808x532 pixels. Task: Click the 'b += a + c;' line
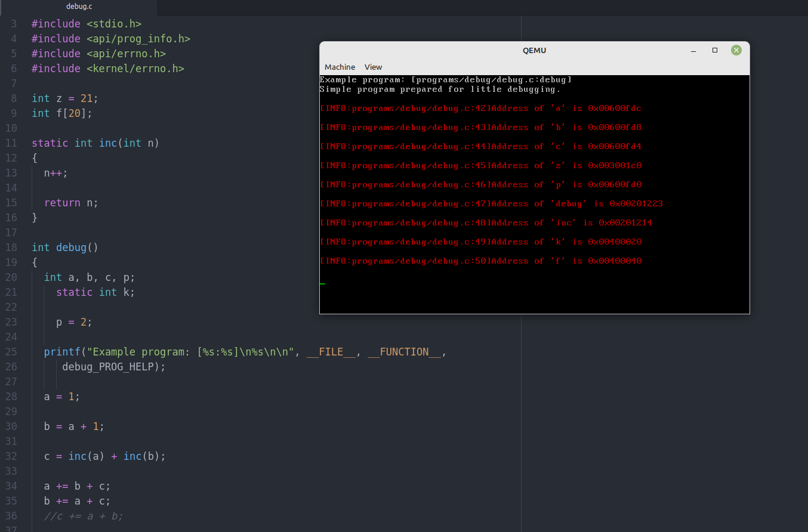(77, 501)
